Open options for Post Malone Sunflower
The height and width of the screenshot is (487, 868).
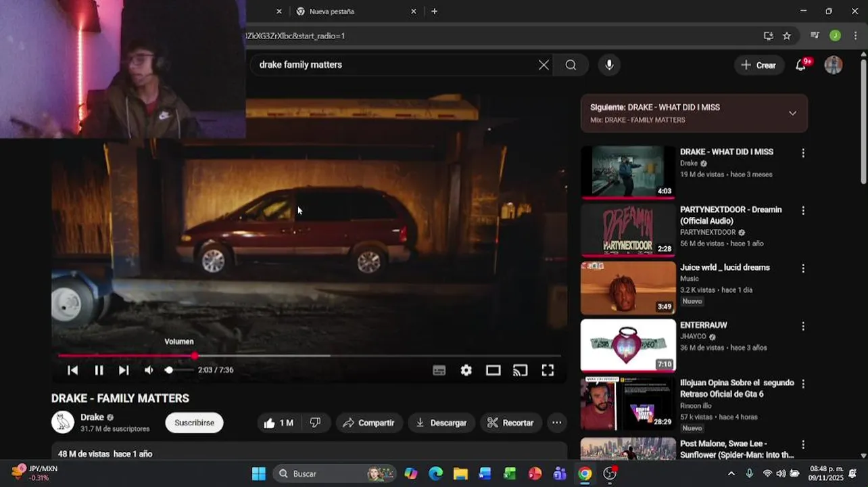click(x=803, y=445)
